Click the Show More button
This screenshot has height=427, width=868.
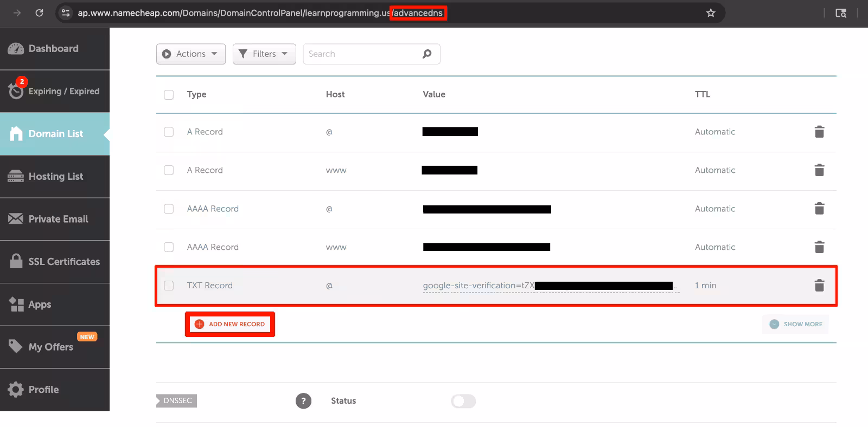pyautogui.click(x=796, y=324)
